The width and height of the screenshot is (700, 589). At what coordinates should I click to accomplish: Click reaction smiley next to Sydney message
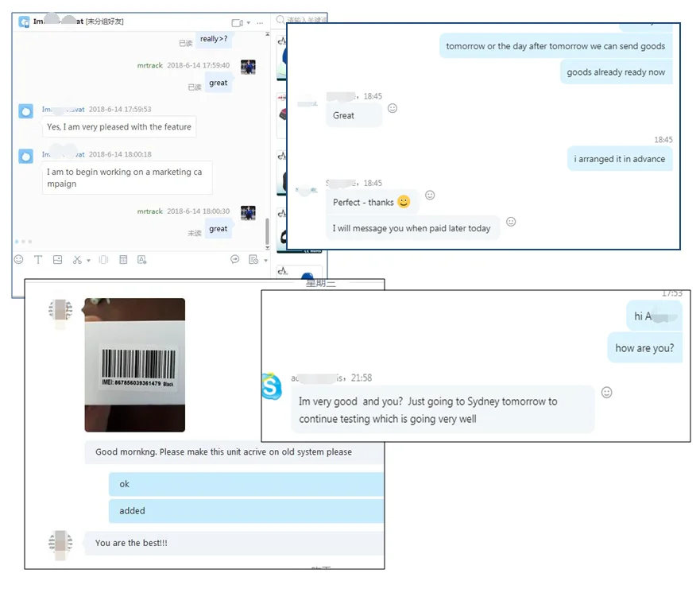coord(607,392)
